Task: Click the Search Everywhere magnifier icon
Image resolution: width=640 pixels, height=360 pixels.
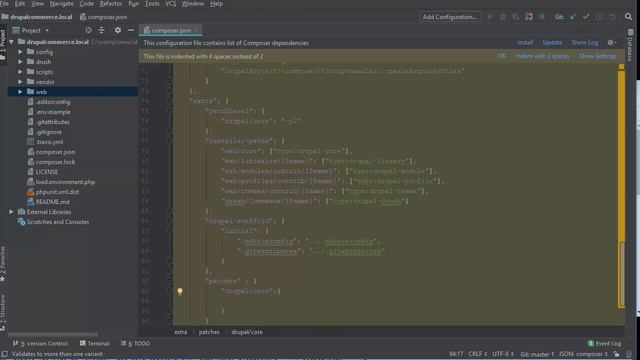Action: pyautogui.click(x=628, y=17)
